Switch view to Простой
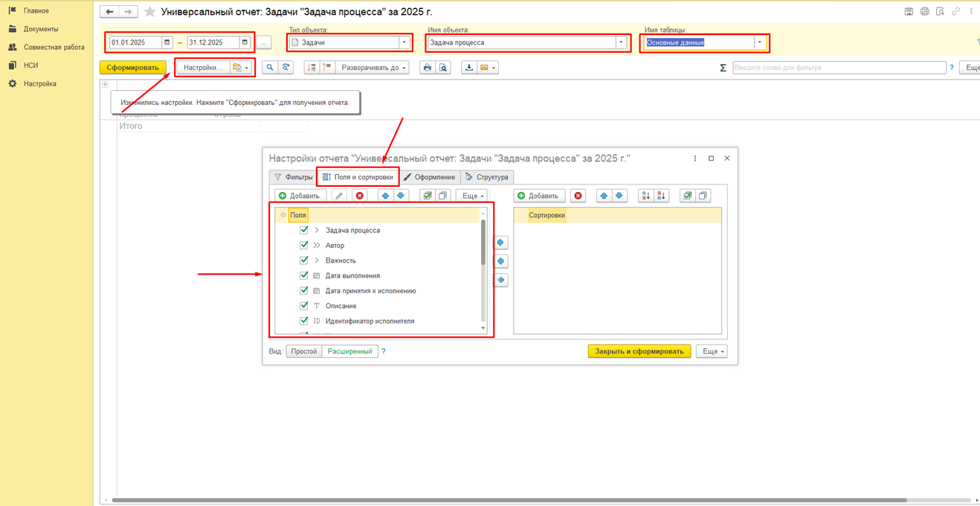This screenshot has height=506, width=980. click(304, 351)
